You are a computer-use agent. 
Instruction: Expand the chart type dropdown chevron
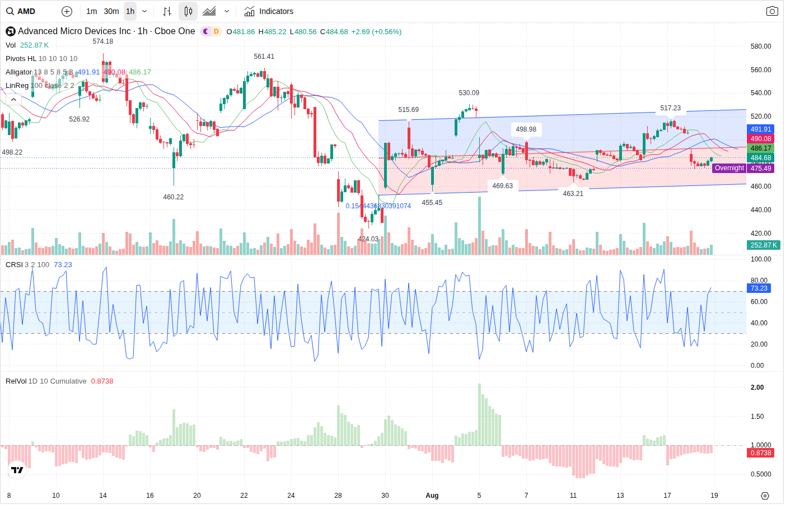pyautogui.click(x=227, y=11)
